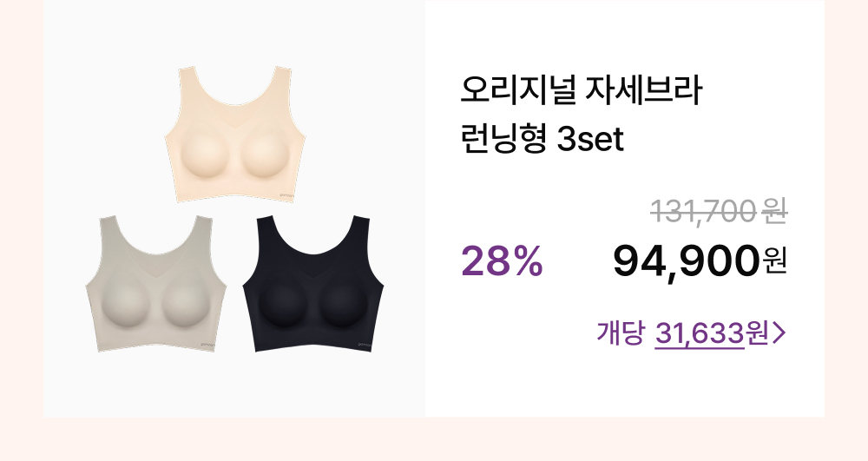The height and width of the screenshot is (461, 868).
Task: Click the 3set text in the title
Action: 590,140
